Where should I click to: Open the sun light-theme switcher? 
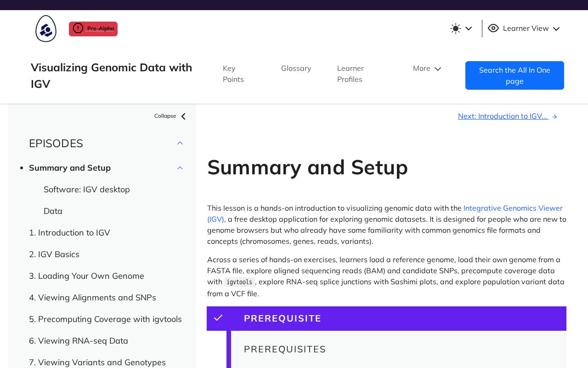pos(456,29)
